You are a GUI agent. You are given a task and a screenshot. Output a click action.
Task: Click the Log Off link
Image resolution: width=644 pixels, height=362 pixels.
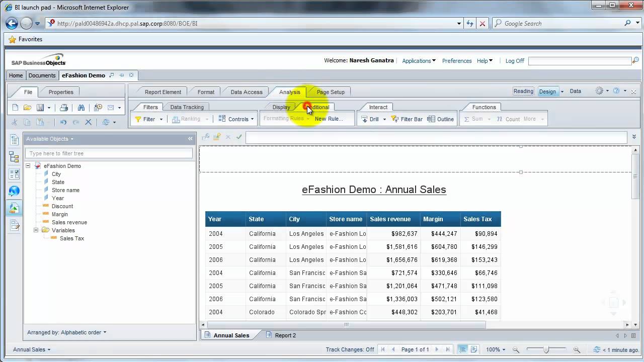pos(515,61)
